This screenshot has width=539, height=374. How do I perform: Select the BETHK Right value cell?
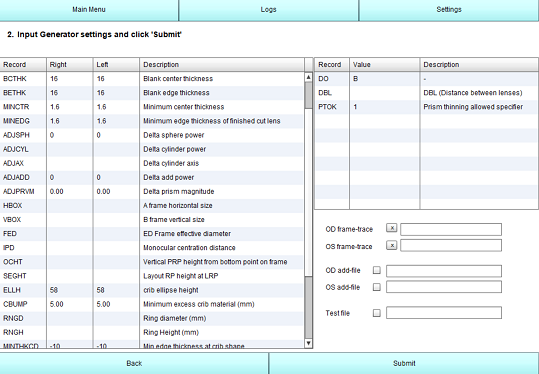[70, 93]
